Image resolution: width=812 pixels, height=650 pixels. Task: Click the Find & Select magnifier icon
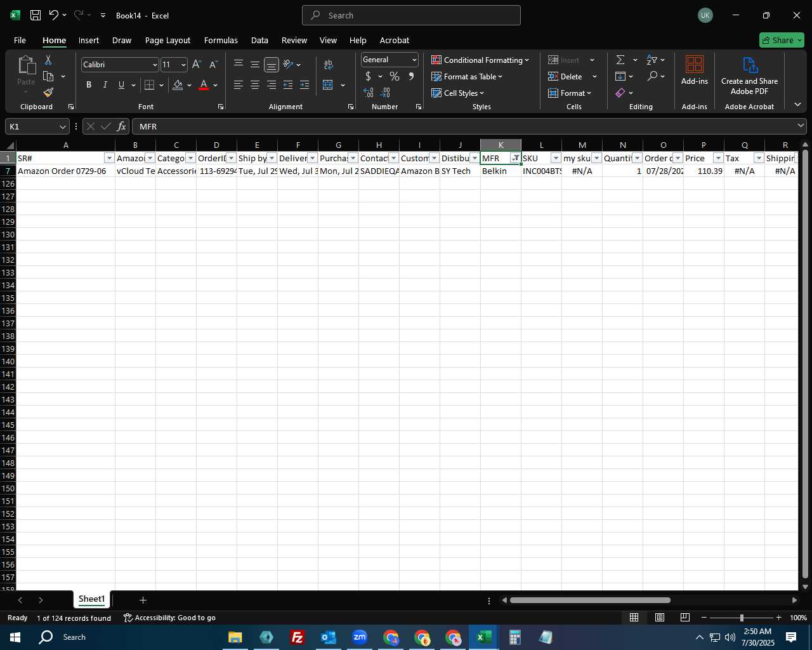pos(652,76)
